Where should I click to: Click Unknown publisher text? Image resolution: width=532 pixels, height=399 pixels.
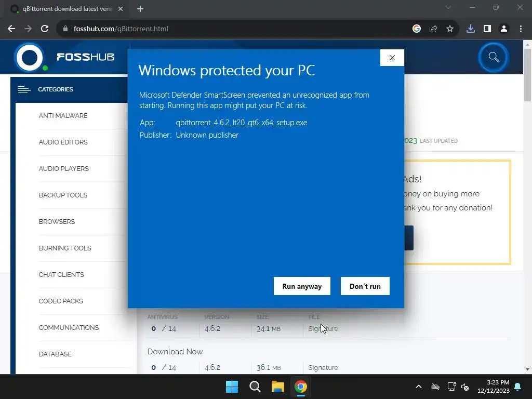coord(207,135)
